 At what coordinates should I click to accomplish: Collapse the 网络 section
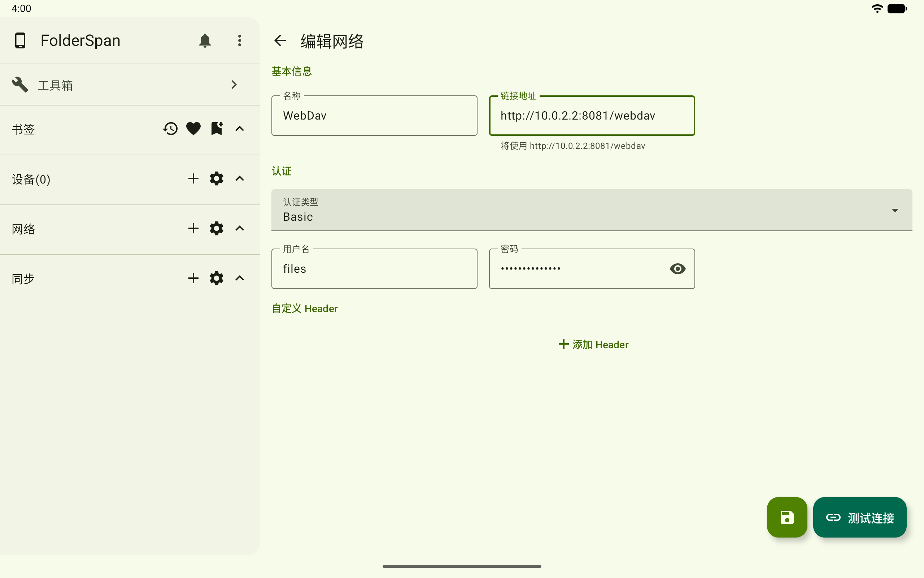(x=239, y=228)
